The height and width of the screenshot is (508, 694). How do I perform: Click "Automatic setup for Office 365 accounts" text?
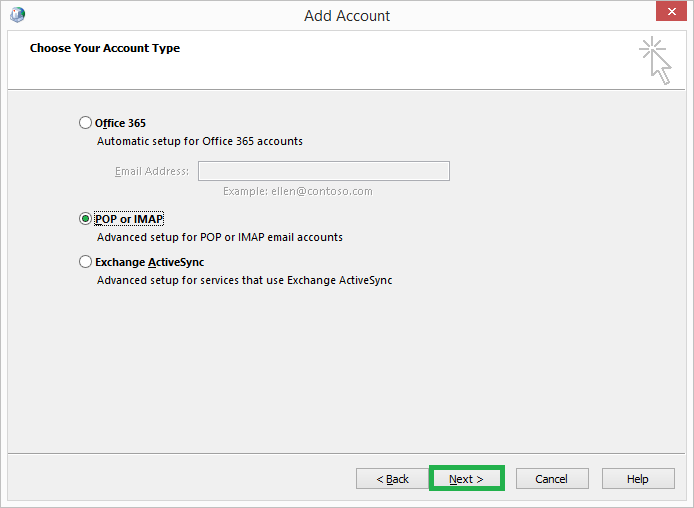tap(200, 141)
